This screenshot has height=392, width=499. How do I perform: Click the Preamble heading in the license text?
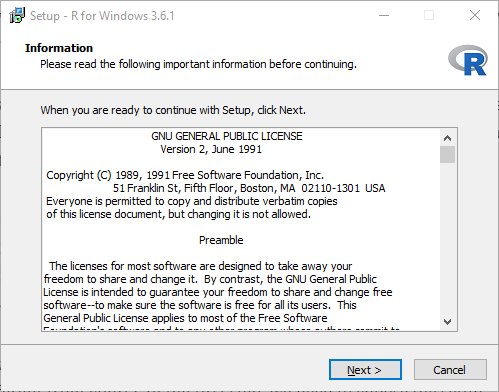pos(221,240)
